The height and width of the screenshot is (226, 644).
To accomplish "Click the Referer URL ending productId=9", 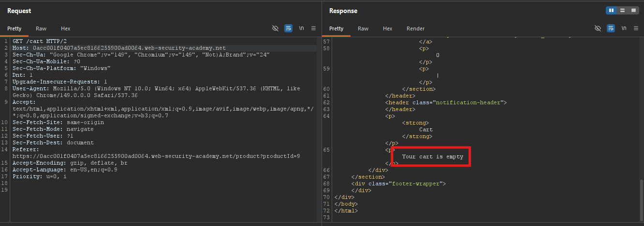I will tap(156, 156).
